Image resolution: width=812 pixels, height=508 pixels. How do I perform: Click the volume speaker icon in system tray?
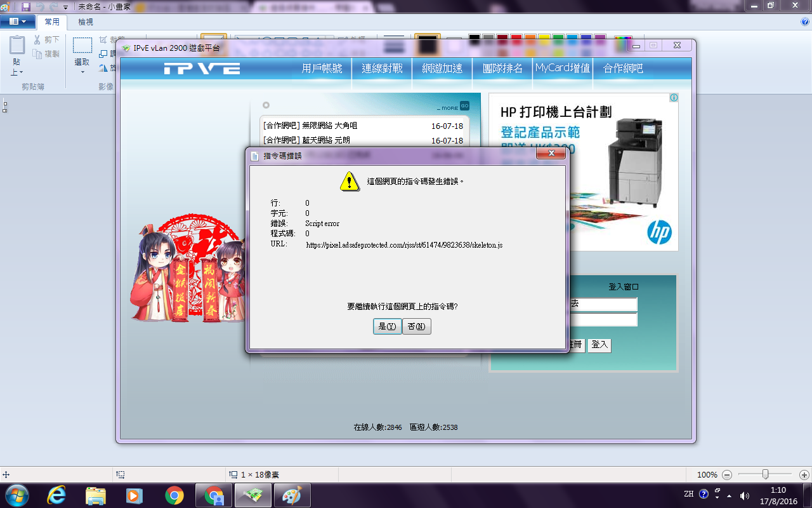point(744,495)
